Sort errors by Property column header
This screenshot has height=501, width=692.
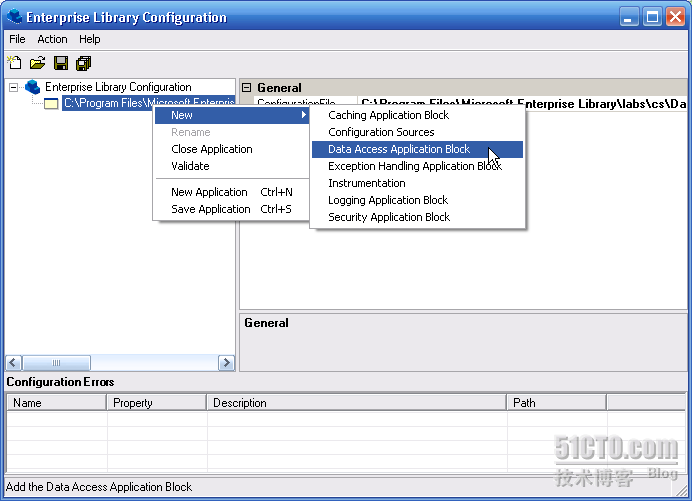coord(157,403)
